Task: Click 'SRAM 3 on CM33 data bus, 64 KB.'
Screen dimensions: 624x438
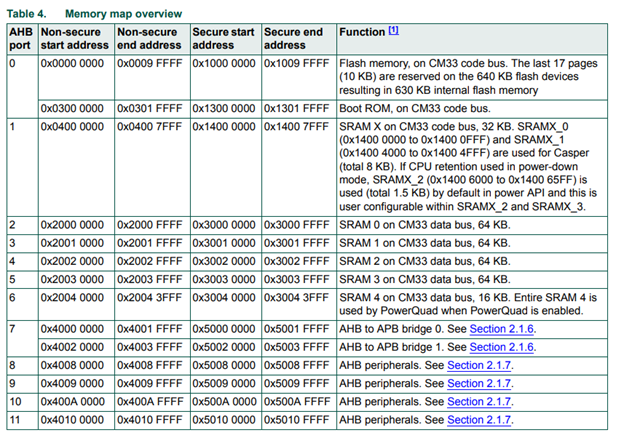Action: (x=425, y=279)
